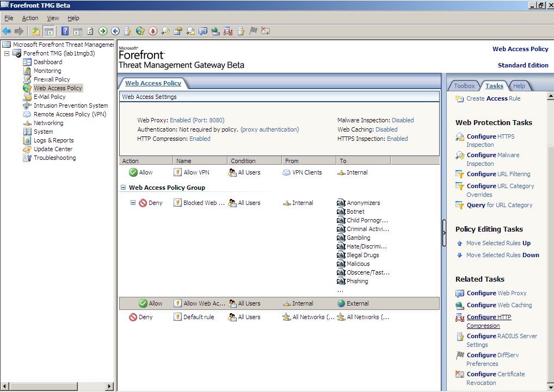Click the funnel icon beside Configure URL Filtering
The image size is (554, 392).
click(x=459, y=174)
